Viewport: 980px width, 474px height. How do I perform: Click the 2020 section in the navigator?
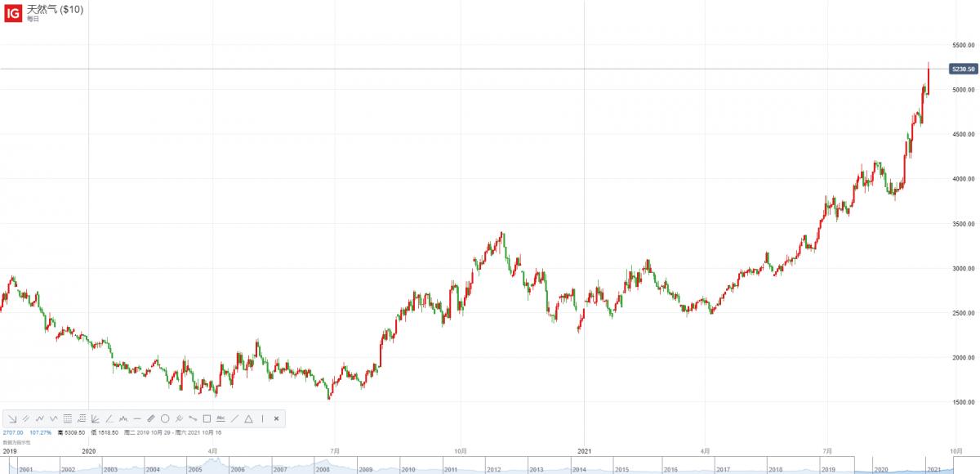[881, 469]
